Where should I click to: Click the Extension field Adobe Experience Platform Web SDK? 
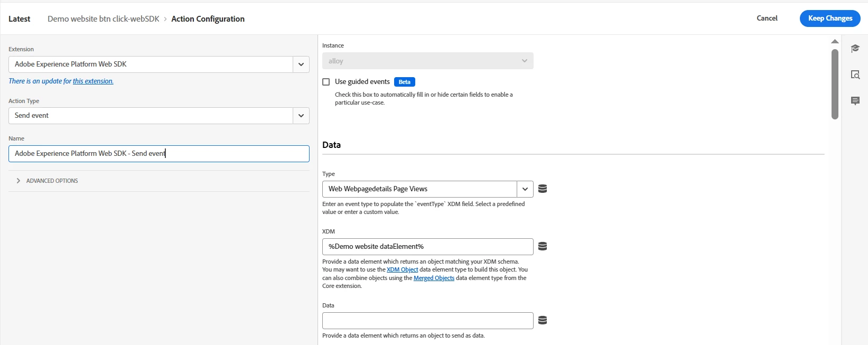click(151, 64)
